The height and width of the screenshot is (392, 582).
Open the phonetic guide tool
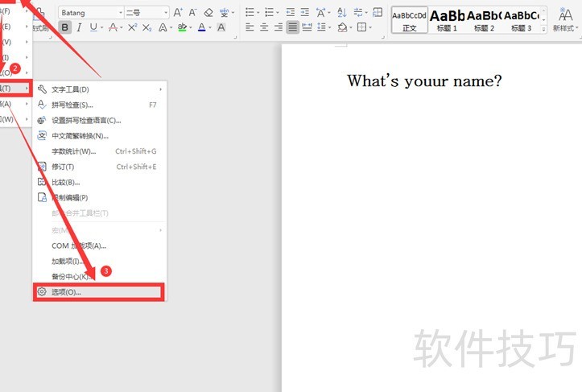(225, 13)
